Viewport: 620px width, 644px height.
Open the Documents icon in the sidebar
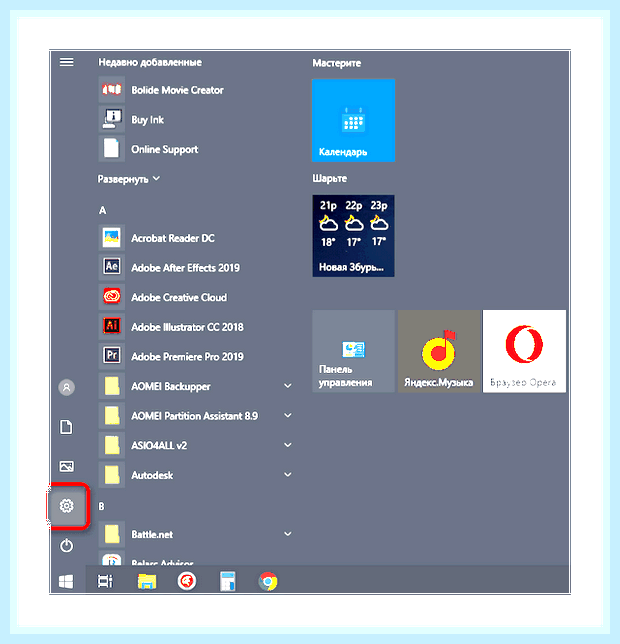click(x=67, y=427)
